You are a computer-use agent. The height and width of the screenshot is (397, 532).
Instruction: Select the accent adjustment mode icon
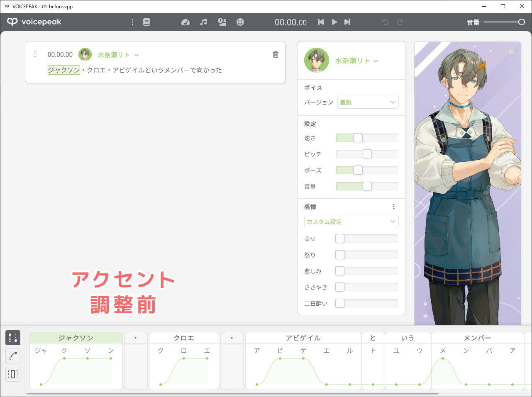click(13, 338)
